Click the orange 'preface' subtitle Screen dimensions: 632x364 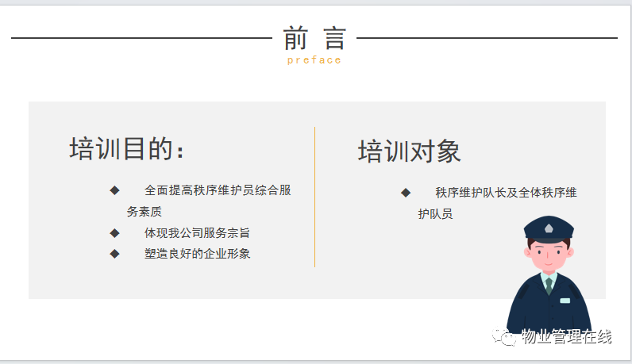point(314,60)
